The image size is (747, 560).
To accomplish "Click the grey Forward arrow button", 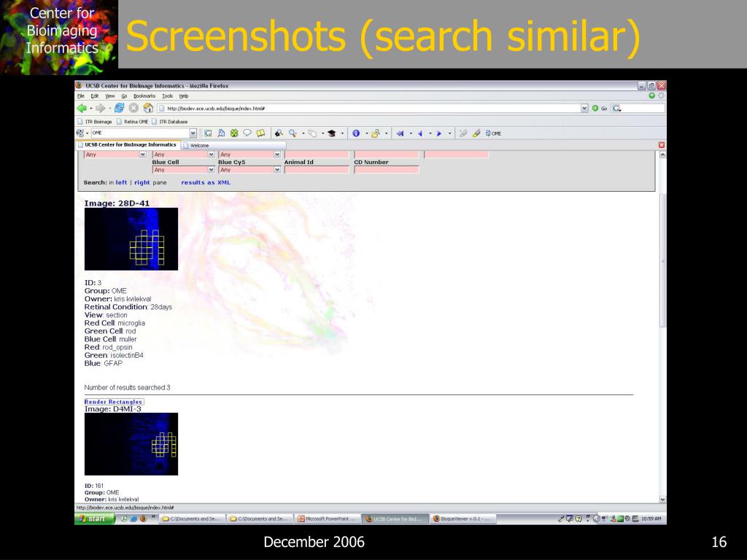I will (100, 108).
